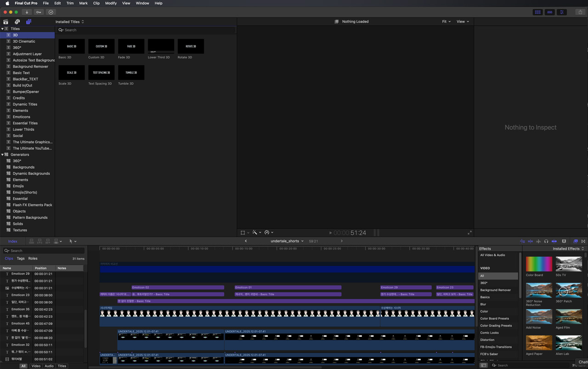Select the Color Board effect thumbnail
This screenshot has width=588, height=369.
(x=539, y=264)
